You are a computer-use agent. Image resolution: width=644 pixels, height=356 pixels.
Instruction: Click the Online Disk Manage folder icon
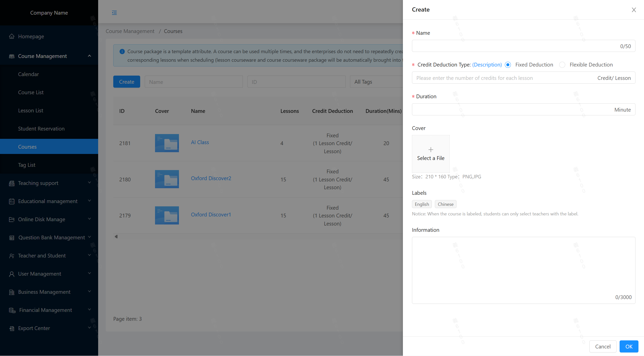point(12,219)
